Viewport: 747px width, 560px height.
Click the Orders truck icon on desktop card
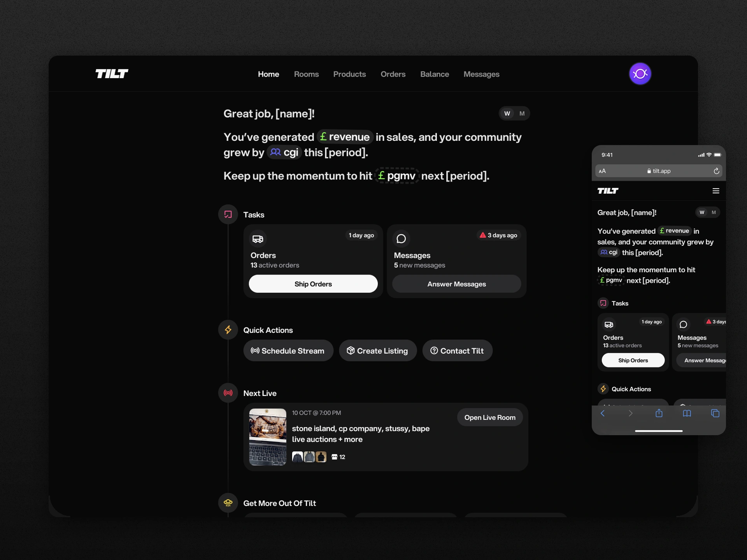pyautogui.click(x=258, y=239)
